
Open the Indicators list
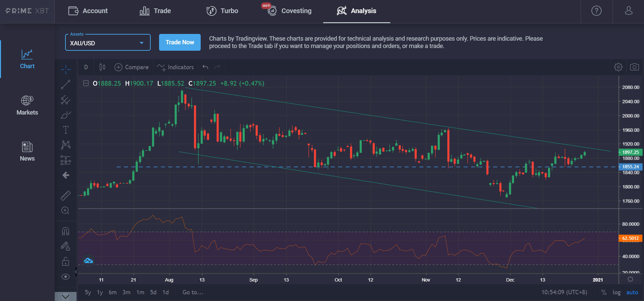[176, 67]
